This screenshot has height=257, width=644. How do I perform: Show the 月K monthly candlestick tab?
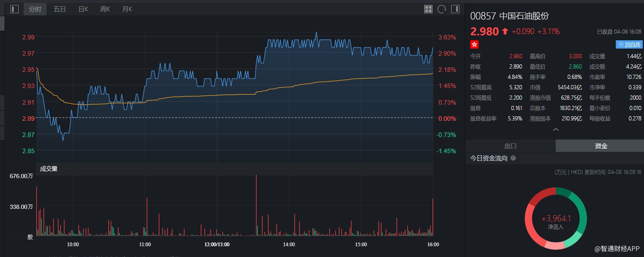tap(127, 9)
